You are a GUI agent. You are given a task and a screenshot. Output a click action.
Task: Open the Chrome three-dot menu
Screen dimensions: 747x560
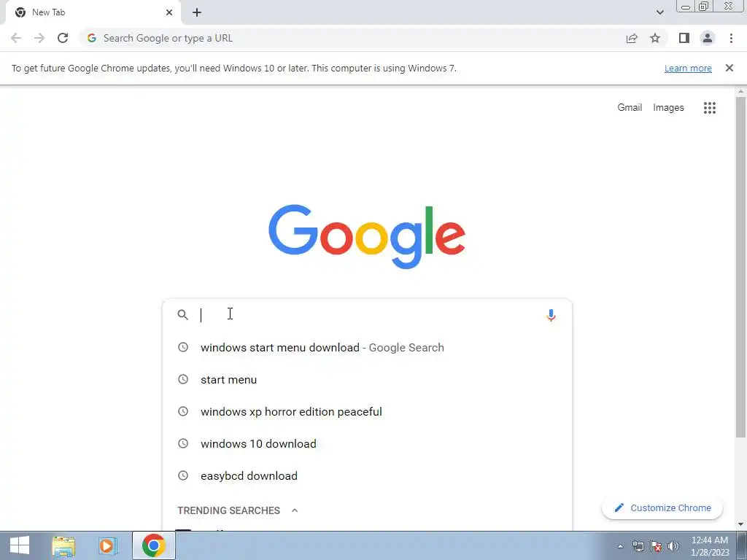tap(731, 38)
